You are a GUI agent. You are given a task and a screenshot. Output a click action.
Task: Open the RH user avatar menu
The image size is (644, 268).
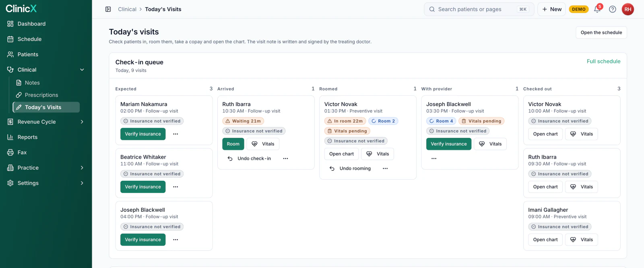click(x=628, y=9)
